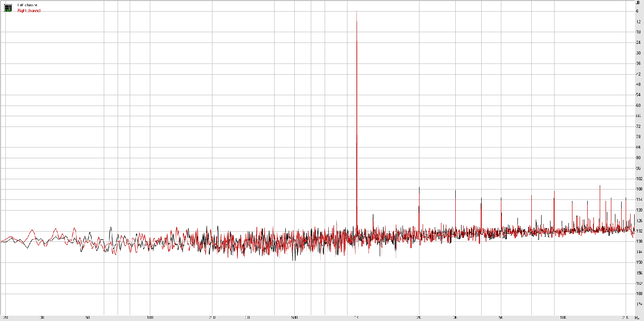
Task: Click the tallest harmonic spike above 10 kHz
Action: pyautogui.click(x=600, y=186)
